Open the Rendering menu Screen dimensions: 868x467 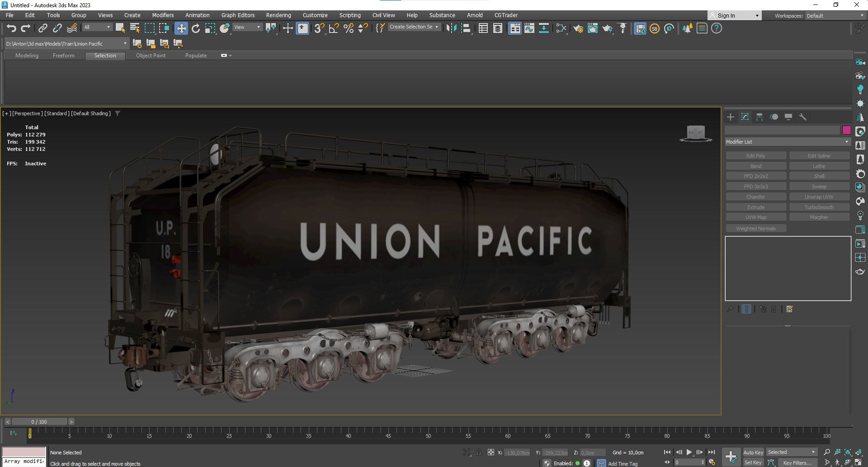(278, 15)
